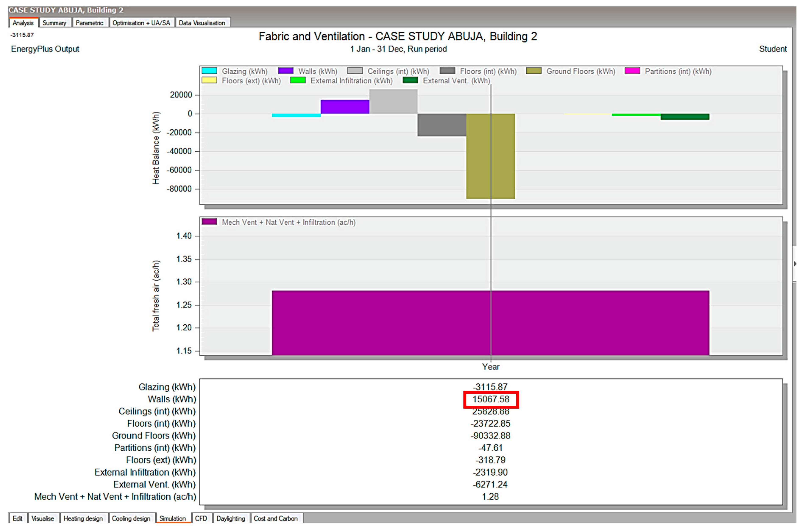This screenshot has width=802, height=532.
Task: Open the Cooling design tab
Action: pos(131,518)
